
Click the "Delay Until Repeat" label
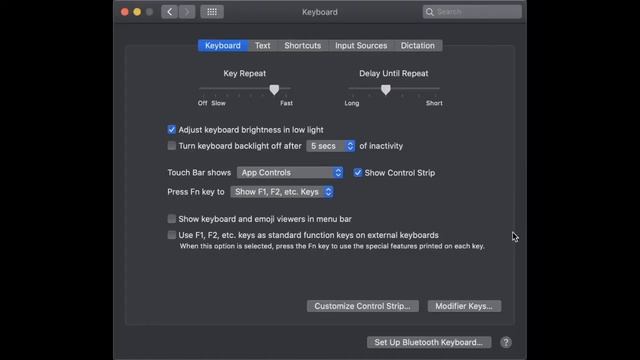click(393, 73)
